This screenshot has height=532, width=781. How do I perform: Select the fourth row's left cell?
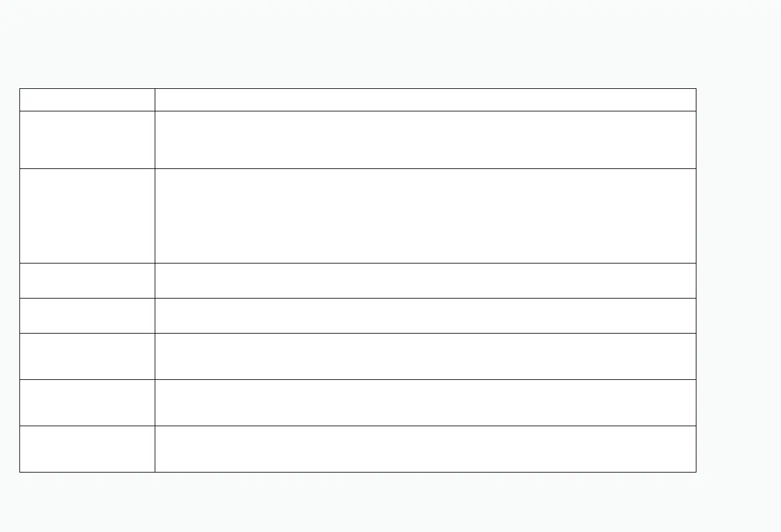pyautogui.click(x=87, y=280)
